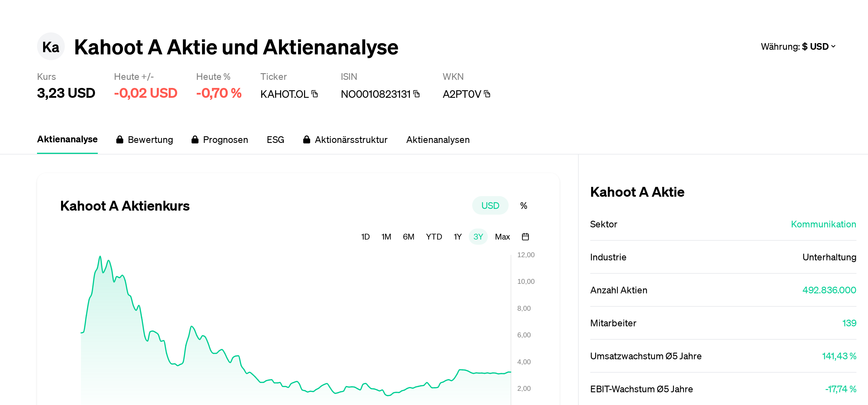Click the Mitarbeiter value 139
The height and width of the screenshot is (405, 868).
tap(849, 323)
